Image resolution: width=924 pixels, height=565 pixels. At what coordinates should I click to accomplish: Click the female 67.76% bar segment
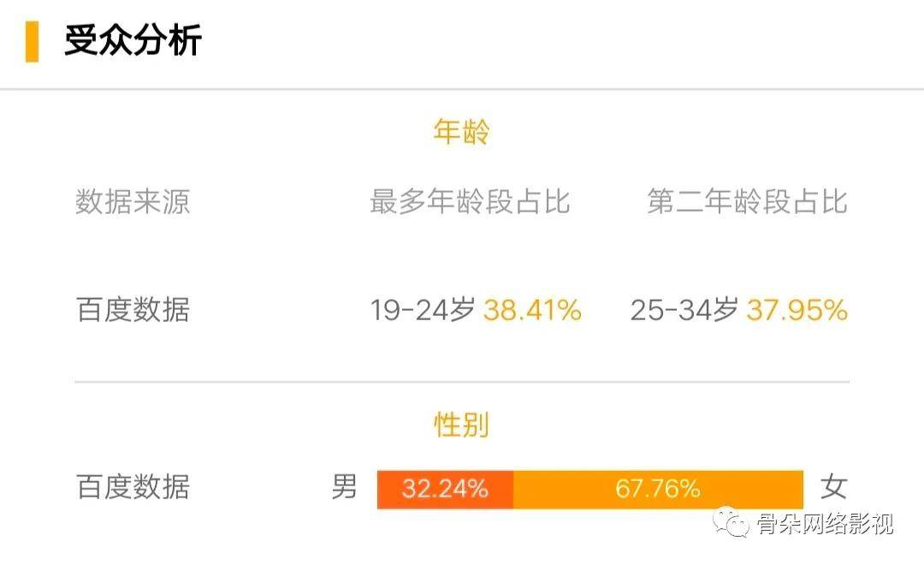pyautogui.click(x=658, y=490)
